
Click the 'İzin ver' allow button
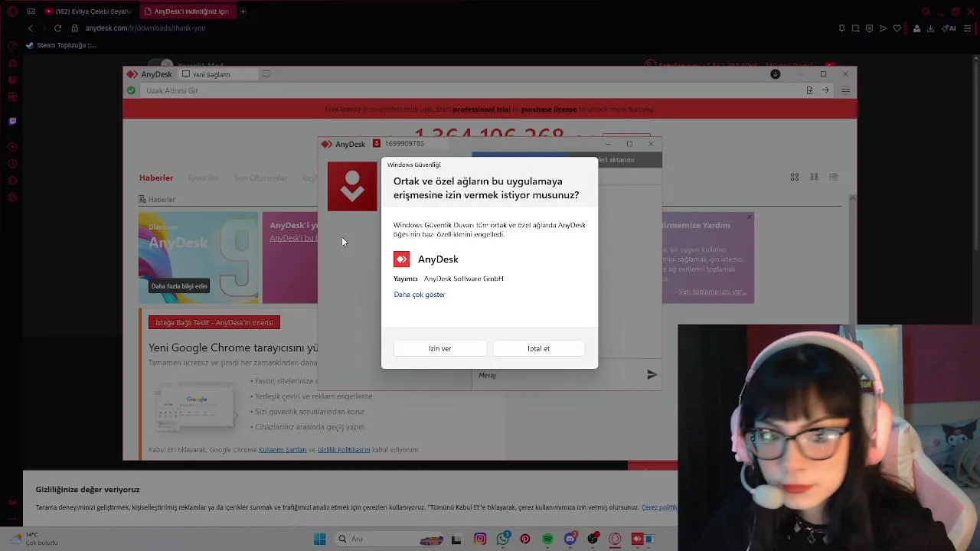440,348
